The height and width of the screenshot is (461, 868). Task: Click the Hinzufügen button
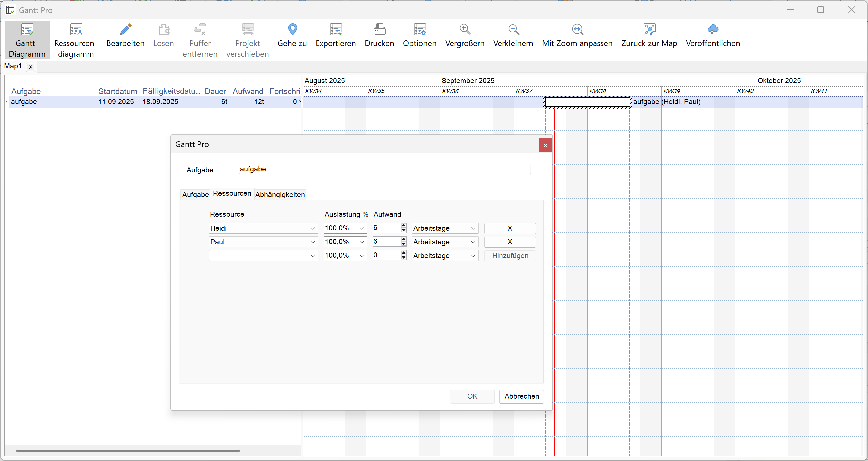tap(510, 256)
